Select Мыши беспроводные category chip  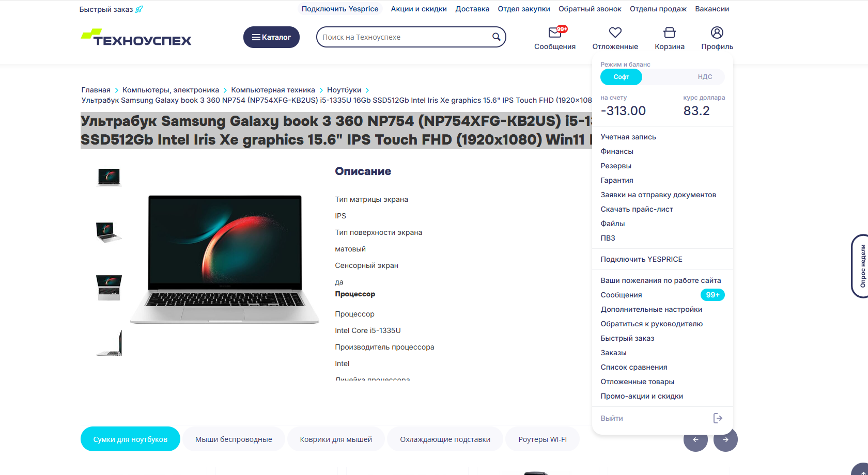234,439
